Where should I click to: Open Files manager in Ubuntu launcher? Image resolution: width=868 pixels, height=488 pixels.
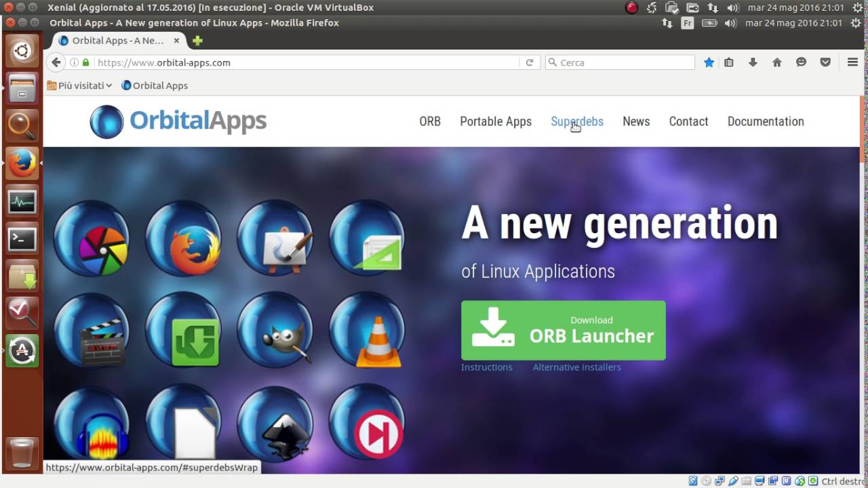click(22, 88)
